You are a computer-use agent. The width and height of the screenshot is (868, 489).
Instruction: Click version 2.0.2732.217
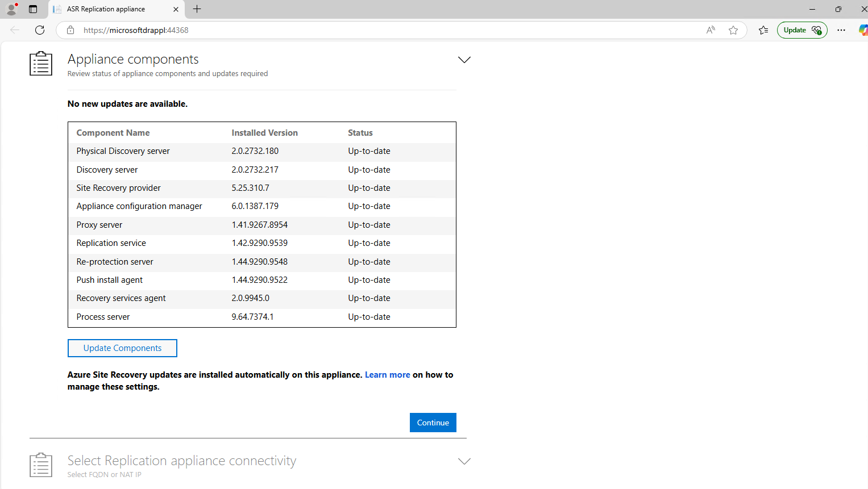[255, 170]
